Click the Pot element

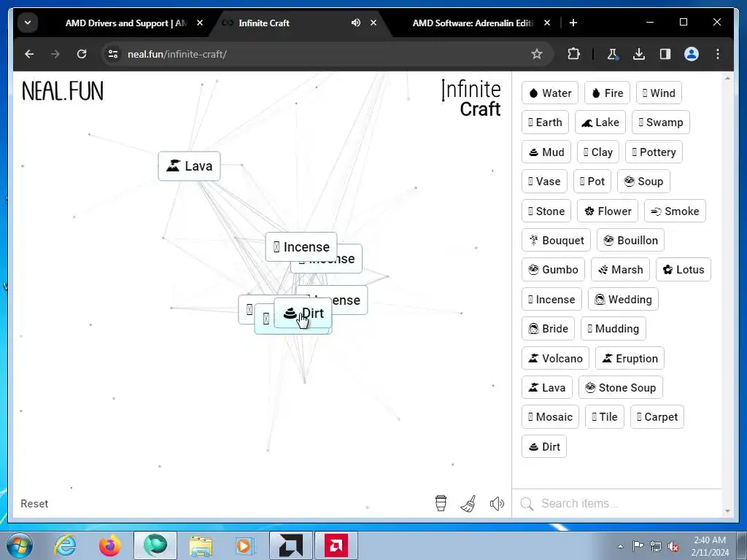point(592,182)
